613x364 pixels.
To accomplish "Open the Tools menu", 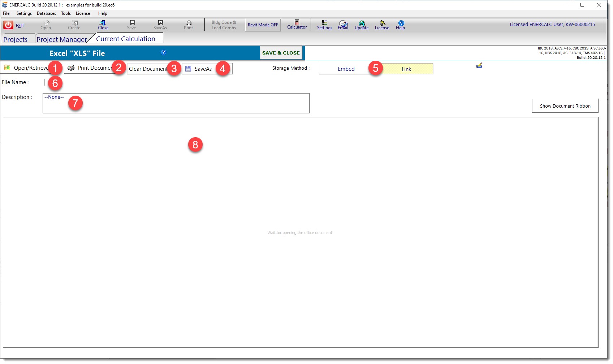I will point(66,13).
